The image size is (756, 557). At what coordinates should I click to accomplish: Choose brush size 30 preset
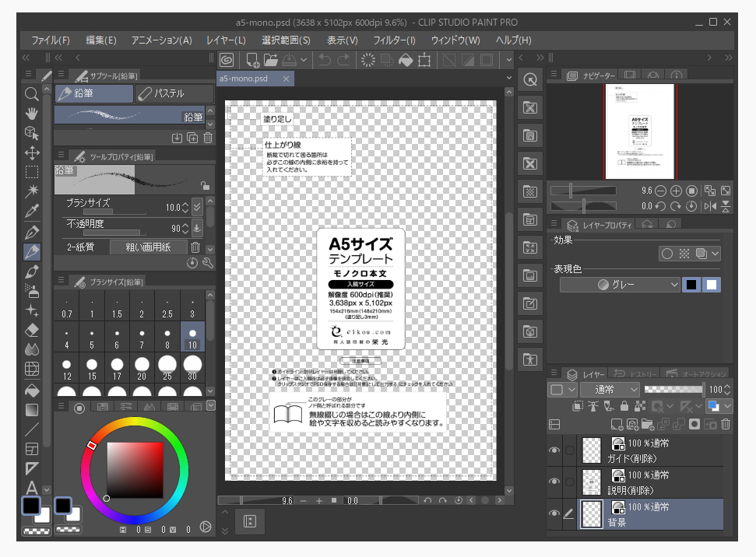(x=192, y=368)
